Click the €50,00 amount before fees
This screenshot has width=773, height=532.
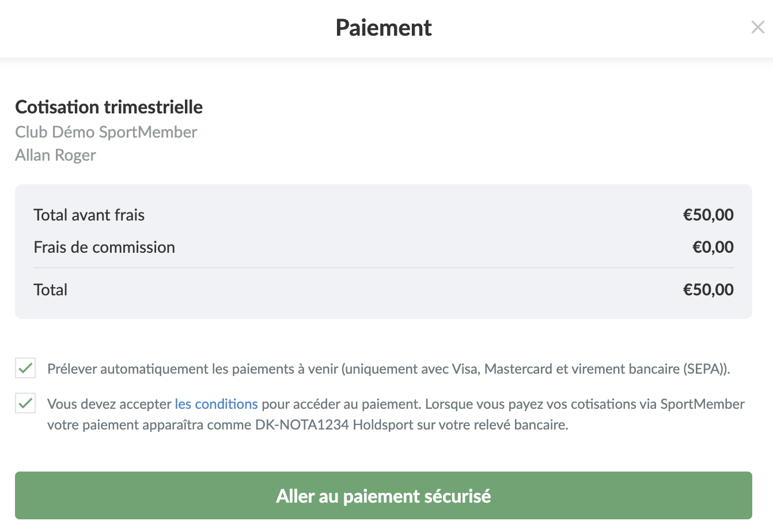pos(708,215)
